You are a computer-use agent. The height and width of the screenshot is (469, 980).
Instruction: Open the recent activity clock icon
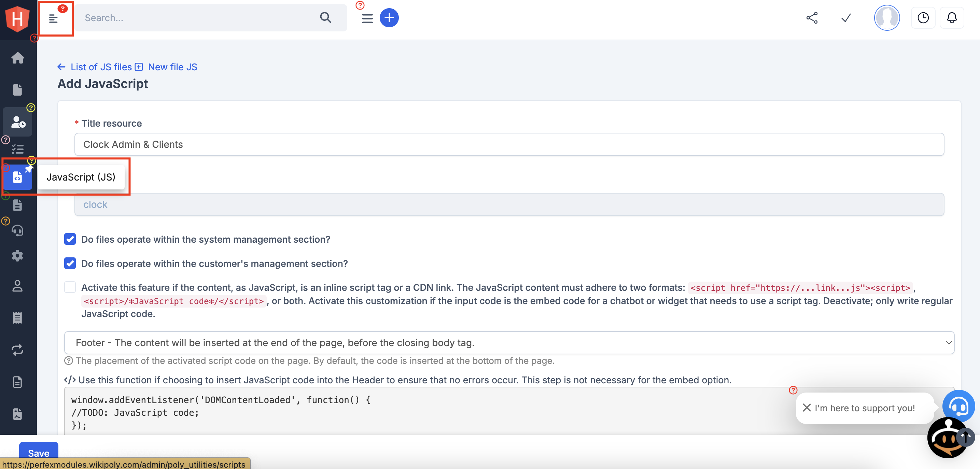coord(923,17)
